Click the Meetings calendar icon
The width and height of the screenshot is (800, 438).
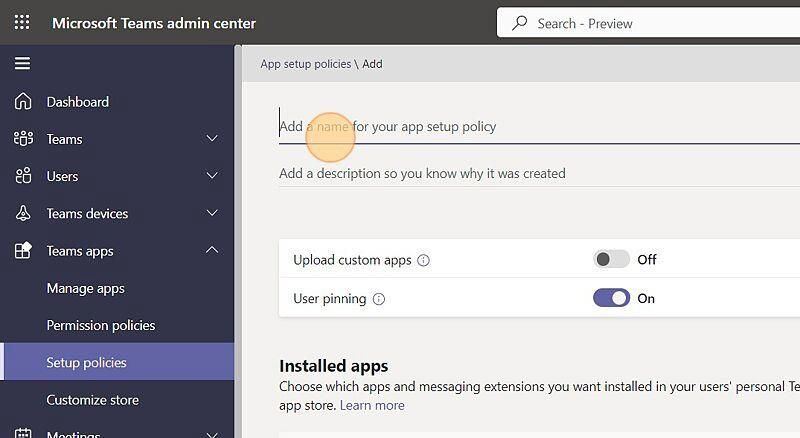pyautogui.click(x=23, y=433)
